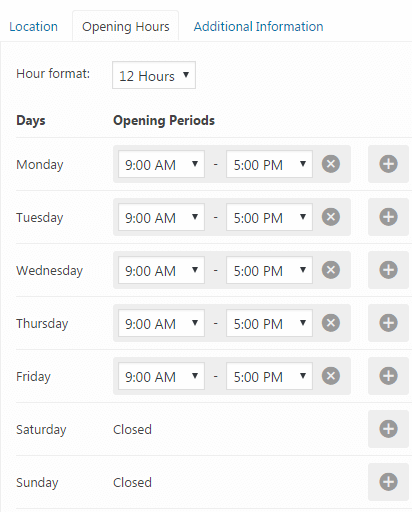This screenshot has width=412, height=512.
Task: Remove Tuesday's opening period
Action: [x=331, y=217]
